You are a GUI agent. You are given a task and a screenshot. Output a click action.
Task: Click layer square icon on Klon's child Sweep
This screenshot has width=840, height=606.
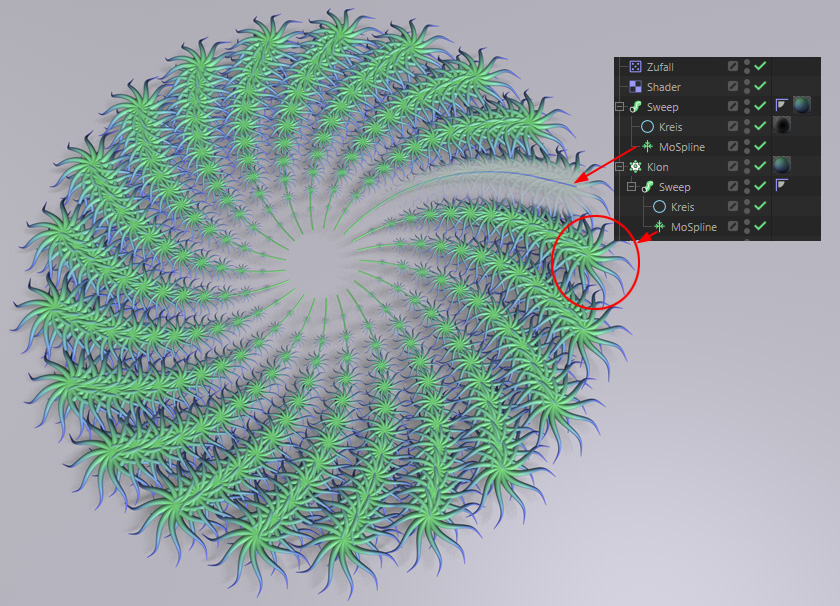[732, 186]
